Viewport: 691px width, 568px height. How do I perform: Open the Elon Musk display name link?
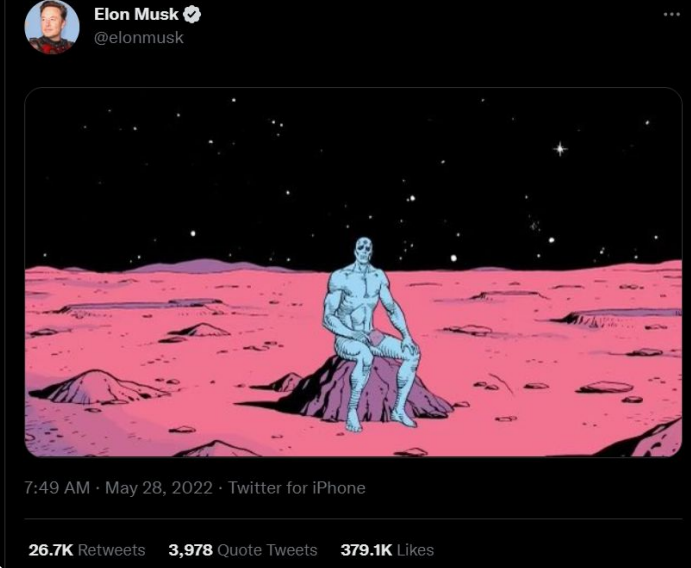pyautogui.click(x=136, y=15)
